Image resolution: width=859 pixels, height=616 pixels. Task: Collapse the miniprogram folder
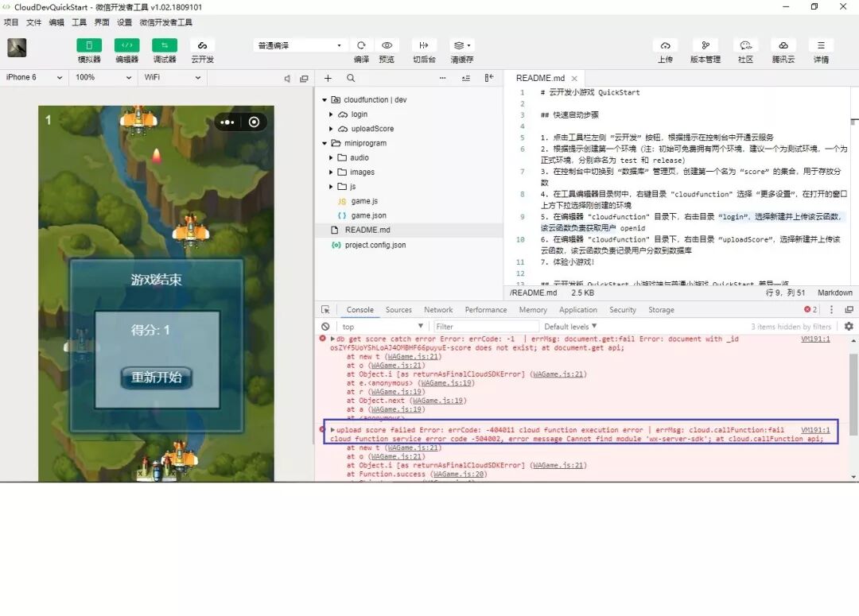point(325,143)
